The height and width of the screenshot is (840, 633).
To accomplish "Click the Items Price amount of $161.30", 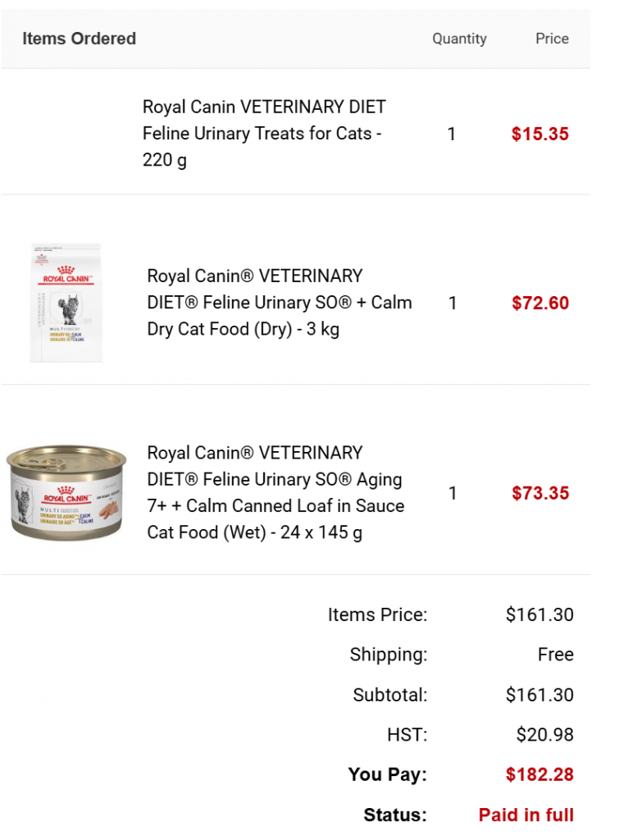I will (x=540, y=615).
